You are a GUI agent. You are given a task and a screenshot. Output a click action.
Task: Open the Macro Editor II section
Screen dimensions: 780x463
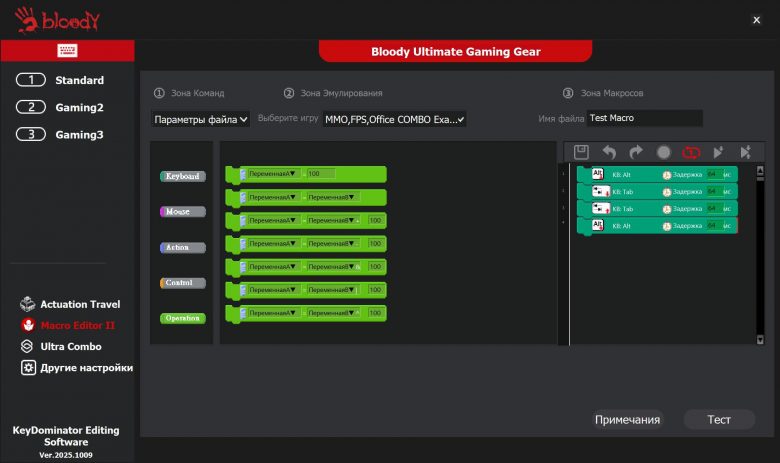78,325
